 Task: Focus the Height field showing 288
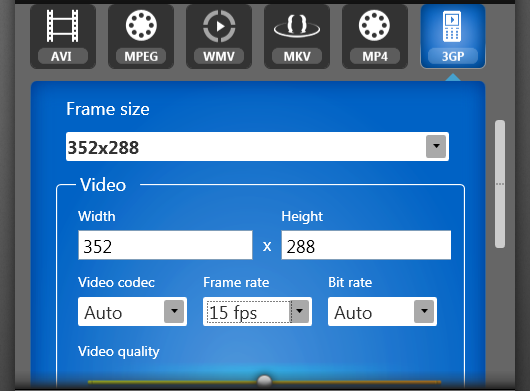366,245
